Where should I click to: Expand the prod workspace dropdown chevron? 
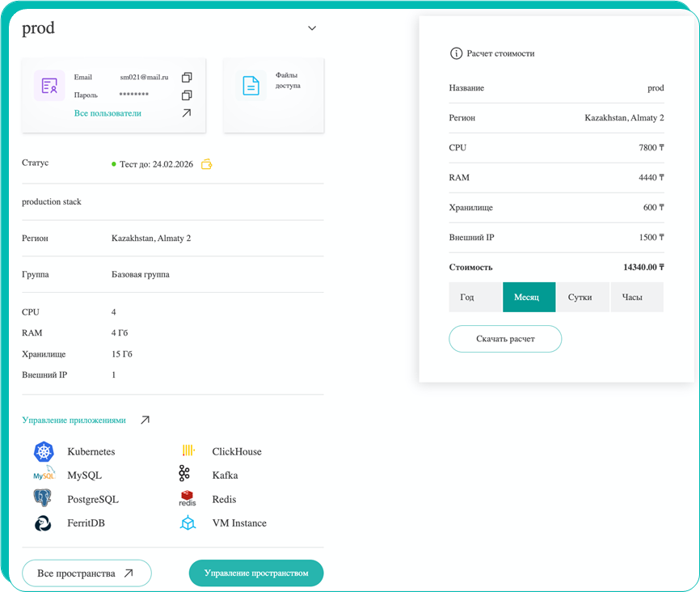312,29
